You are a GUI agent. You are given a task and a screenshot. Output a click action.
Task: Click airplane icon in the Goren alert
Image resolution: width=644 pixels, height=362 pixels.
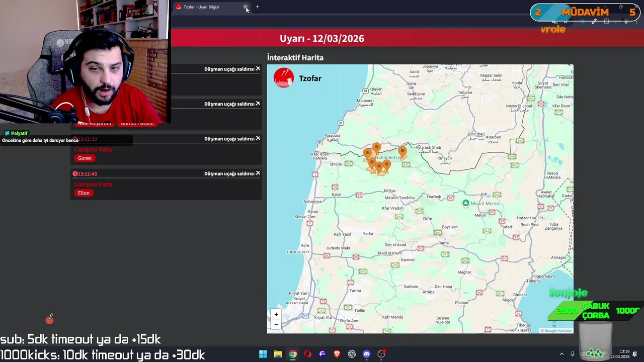coord(258,138)
